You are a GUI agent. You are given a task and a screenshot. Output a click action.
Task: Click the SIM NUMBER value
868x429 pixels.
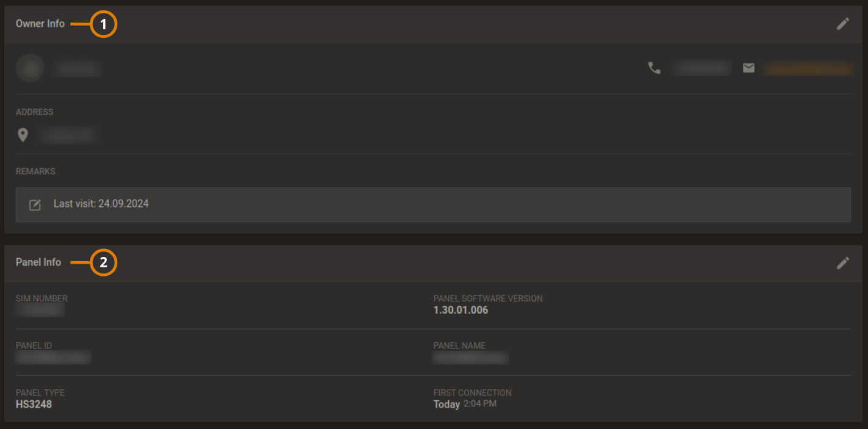pos(39,309)
